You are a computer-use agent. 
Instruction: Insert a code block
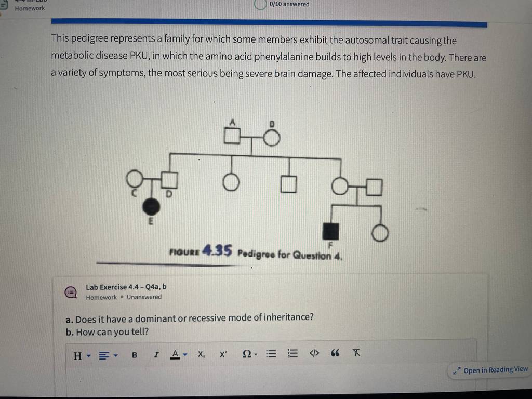[314, 353]
